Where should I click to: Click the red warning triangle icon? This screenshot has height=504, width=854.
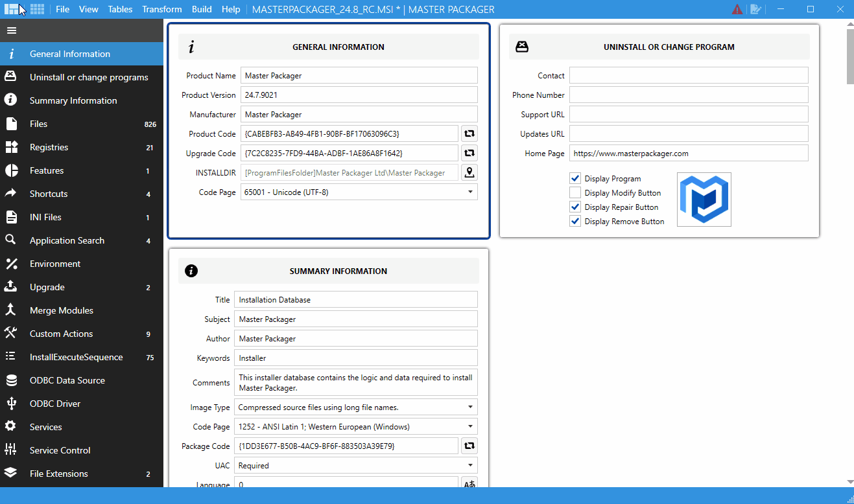[737, 9]
